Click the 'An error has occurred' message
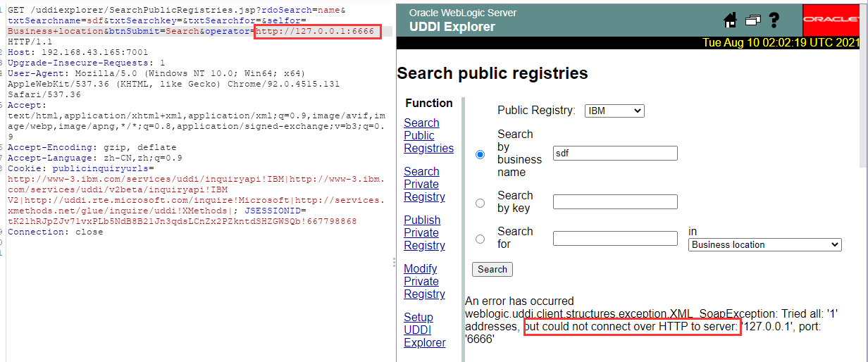 [x=519, y=301]
